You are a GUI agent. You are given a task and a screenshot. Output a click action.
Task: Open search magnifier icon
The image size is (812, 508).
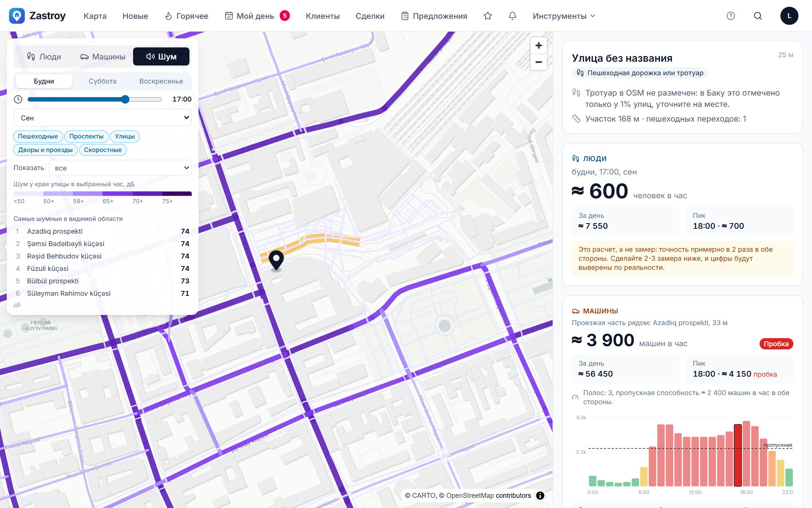758,16
